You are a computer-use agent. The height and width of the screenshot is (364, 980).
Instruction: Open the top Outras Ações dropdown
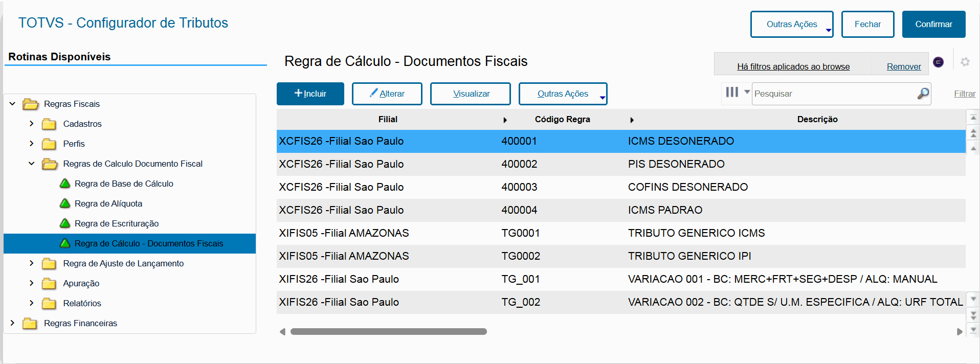point(792,24)
